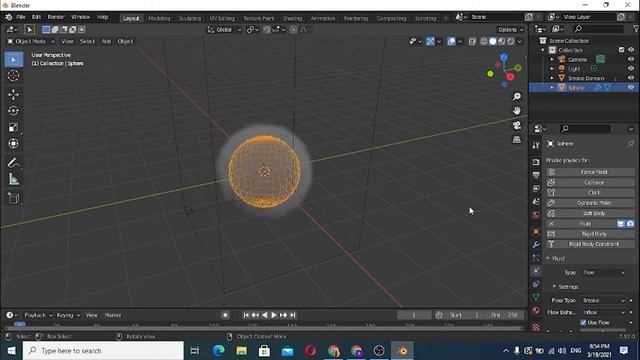Open the Flow Type Smoke dropdown
Viewport: 640px width, 360px height.
(604, 300)
